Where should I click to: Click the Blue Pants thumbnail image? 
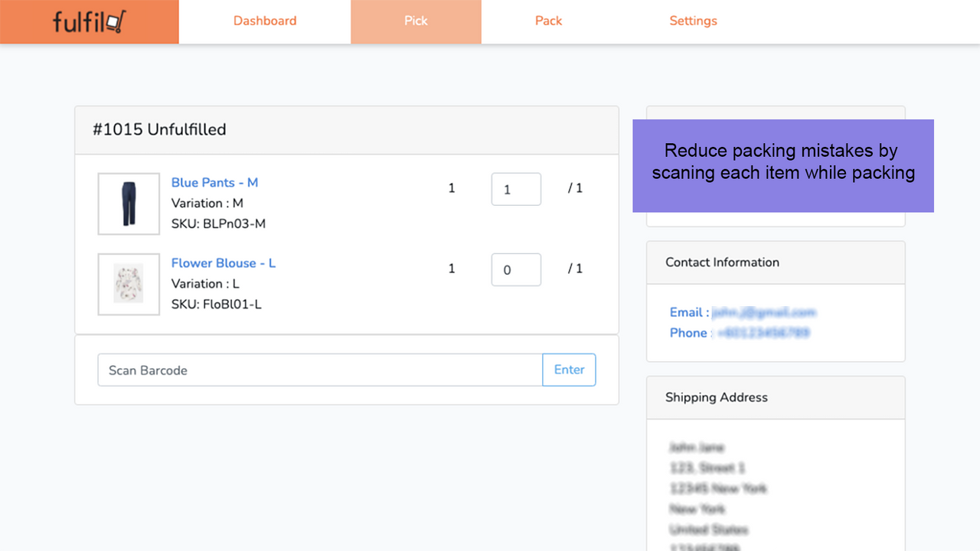click(129, 204)
